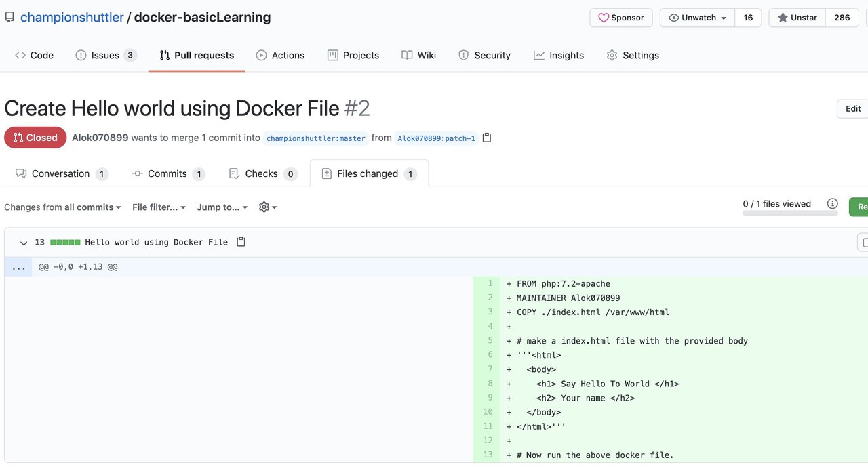Open championshuttler:master base branch link
The height and width of the screenshot is (471, 868).
pos(316,138)
